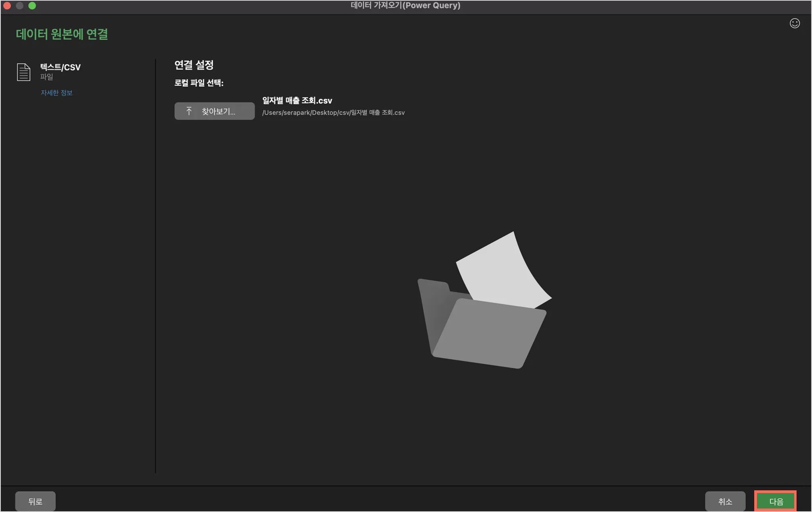This screenshot has width=812, height=512.
Task: Click the 취소 button
Action: pos(725,501)
